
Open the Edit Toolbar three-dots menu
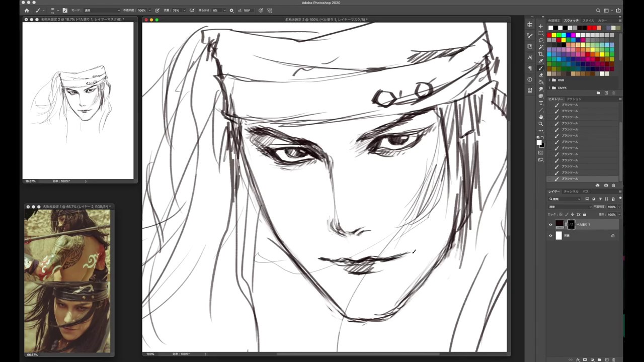pos(541,131)
